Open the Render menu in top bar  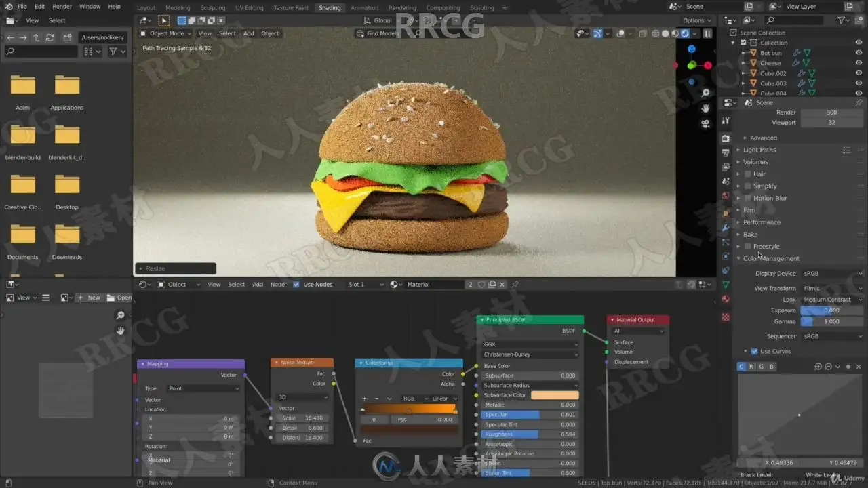[x=62, y=7]
